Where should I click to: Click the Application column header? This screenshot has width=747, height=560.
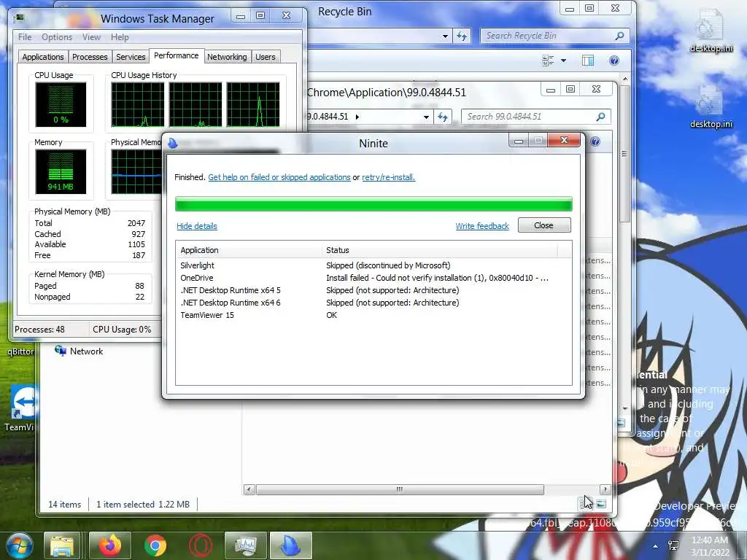point(249,250)
